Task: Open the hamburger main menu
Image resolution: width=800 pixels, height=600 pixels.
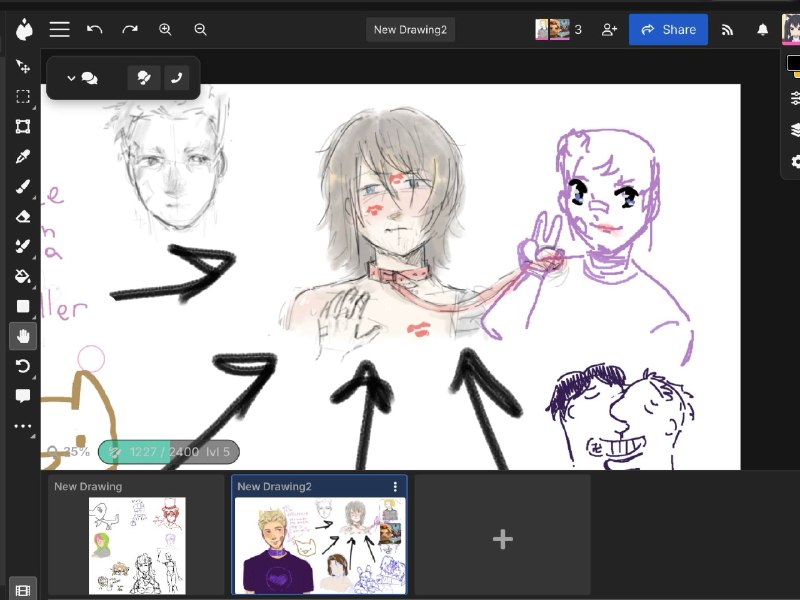Action: pos(60,30)
